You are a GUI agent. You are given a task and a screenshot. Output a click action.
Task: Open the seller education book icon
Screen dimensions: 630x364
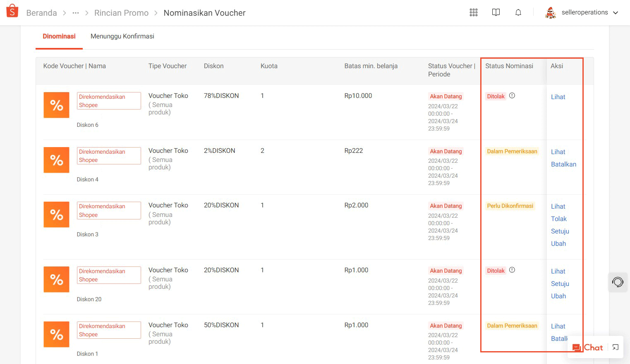pyautogui.click(x=496, y=12)
